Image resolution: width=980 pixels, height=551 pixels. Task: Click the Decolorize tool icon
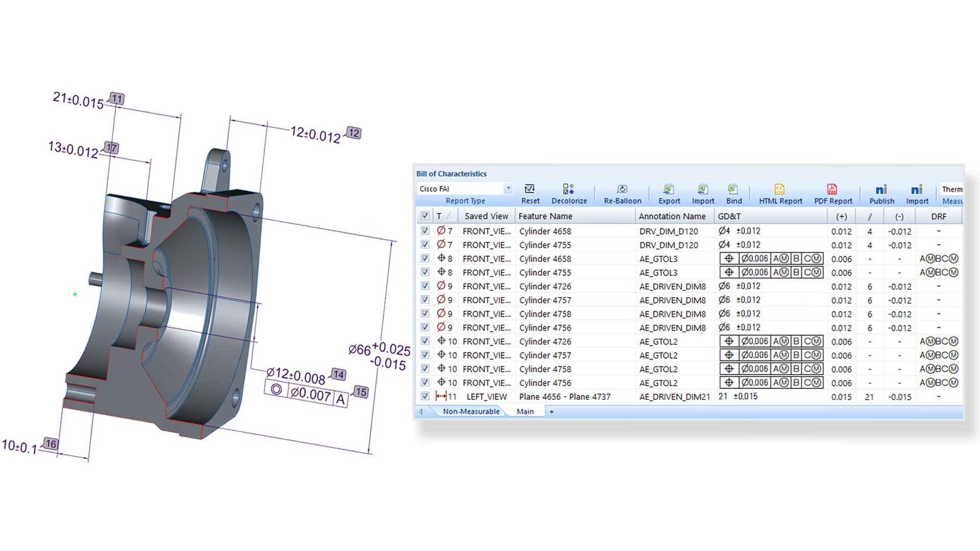[x=568, y=189]
